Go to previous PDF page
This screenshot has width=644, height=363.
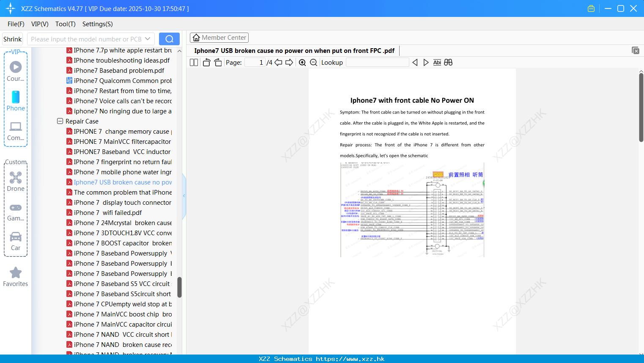click(x=278, y=63)
